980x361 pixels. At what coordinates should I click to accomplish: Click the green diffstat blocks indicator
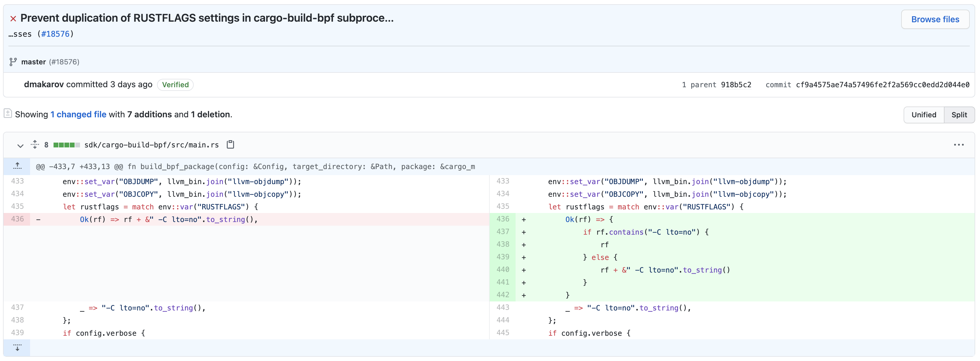tap(66, 145)
